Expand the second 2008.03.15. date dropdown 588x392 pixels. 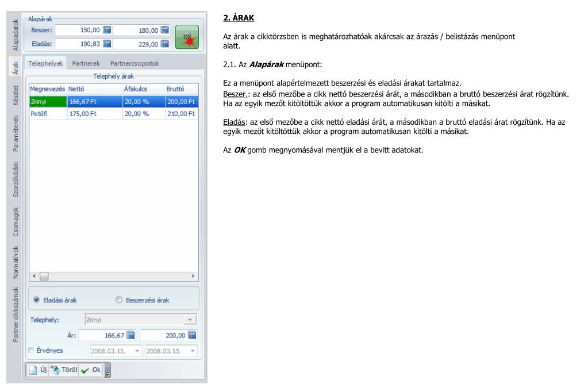pos(193,351)
